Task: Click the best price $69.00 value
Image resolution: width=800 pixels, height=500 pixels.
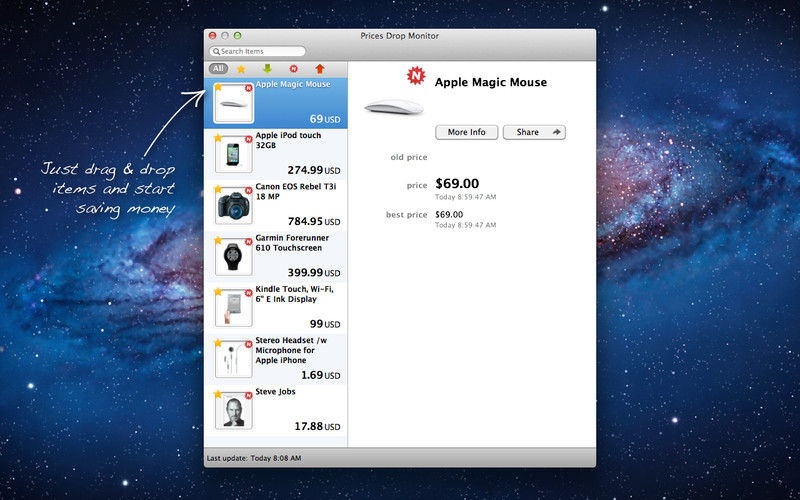Action: [x=449, y=215]
